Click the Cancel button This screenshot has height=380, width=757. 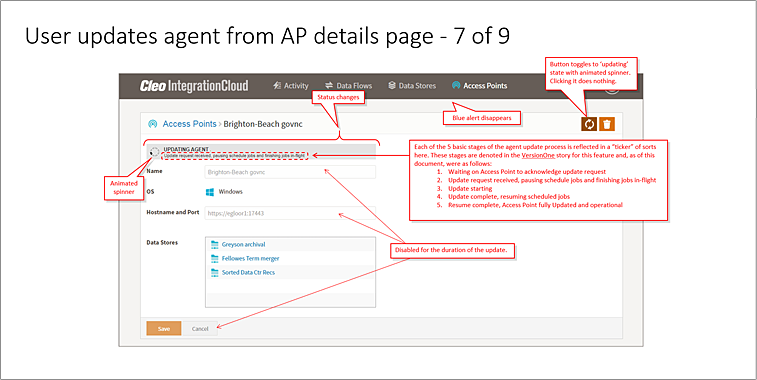(200, 328)
